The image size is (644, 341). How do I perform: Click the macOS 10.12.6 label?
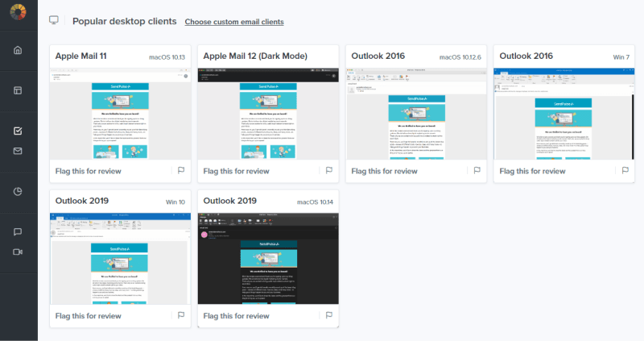point(460,57)
